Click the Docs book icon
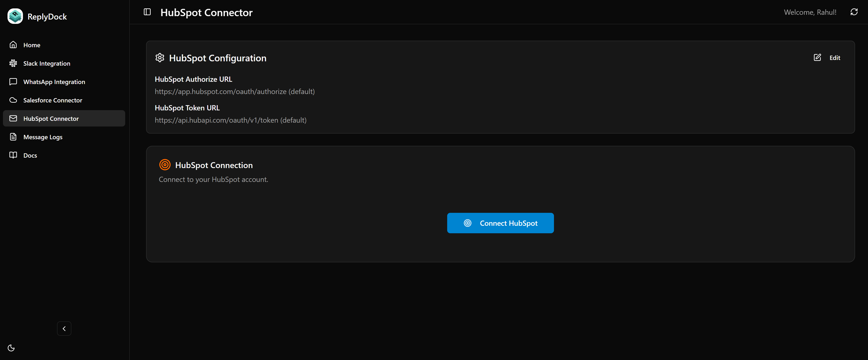Viewport: 868px width, 360px height. tap(13, 155)
